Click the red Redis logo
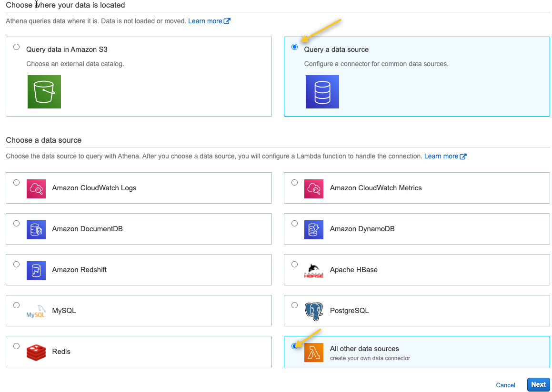The height and width of the screenshot is (392, 552). [36, 352]
